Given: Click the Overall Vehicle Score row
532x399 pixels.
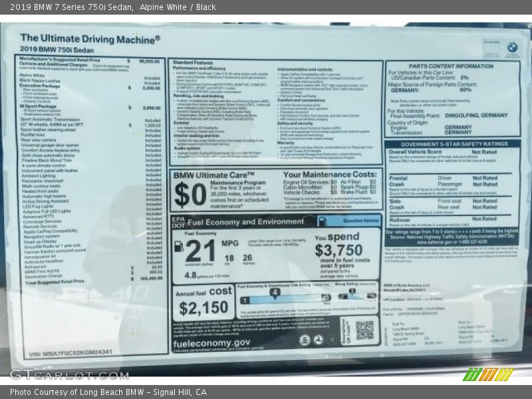Looking at the screenshot, I should tap(443, 152).
